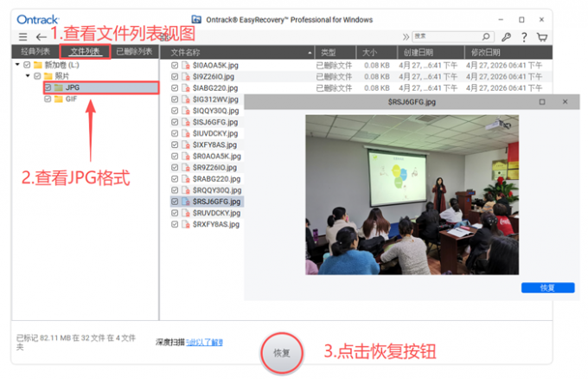Open the deep scan 了解 link
Viewport: 588px width, 379px height.
pos(204,343)
